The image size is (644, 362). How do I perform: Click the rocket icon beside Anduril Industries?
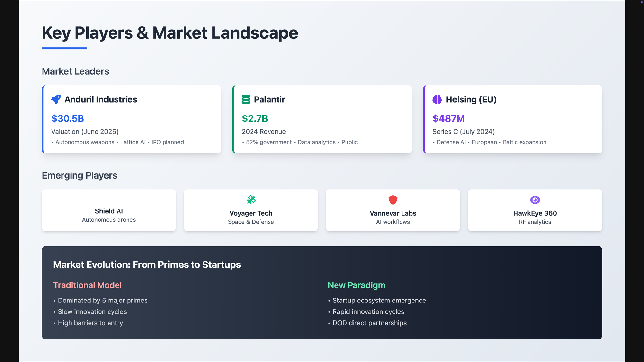coord(56,99)
